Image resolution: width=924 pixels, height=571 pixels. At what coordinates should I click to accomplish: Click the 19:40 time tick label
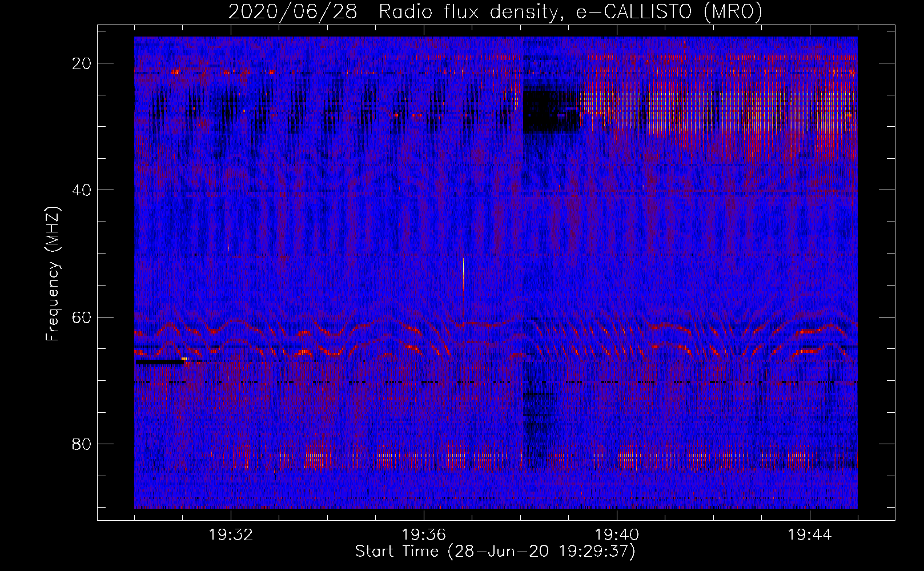(617, 535)
